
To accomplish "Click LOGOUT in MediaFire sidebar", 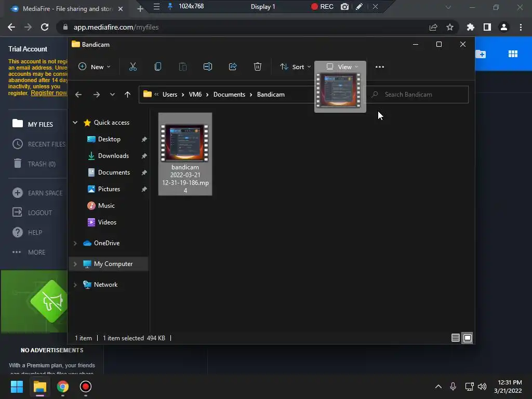I will [x=32, y=212].
